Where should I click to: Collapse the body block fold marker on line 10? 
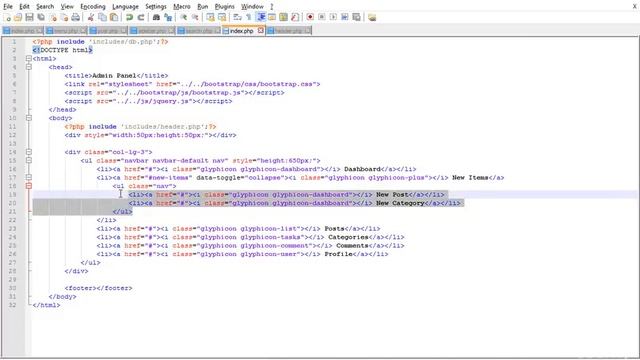(x=29, y=118)
